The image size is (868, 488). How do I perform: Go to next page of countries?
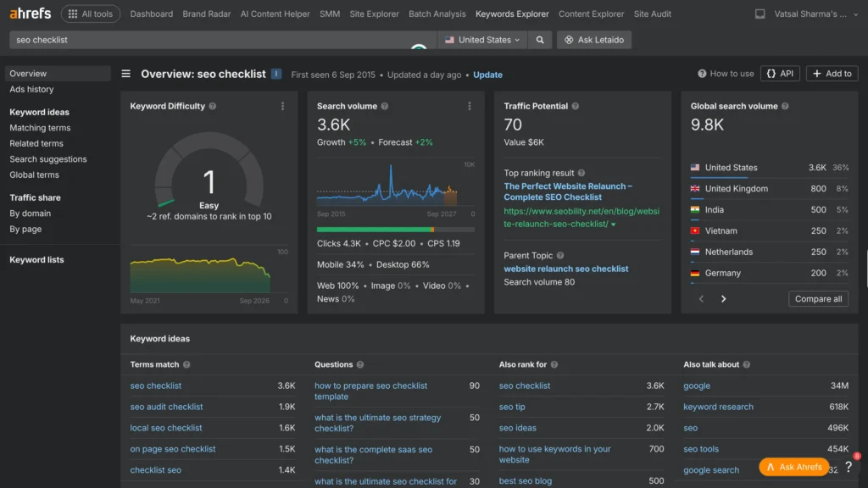[x=723, y=299]
